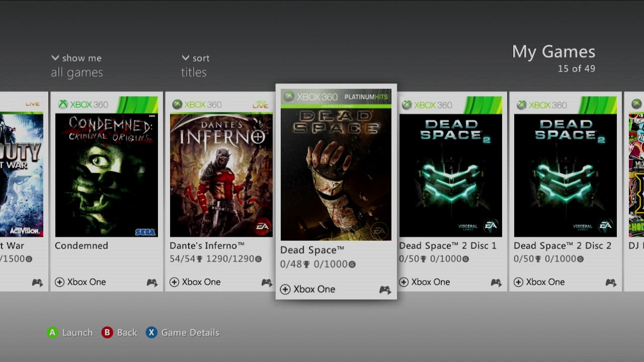Click the controller icon on Dead Space card
The image size is (644, 362).
tap(385, 290)
